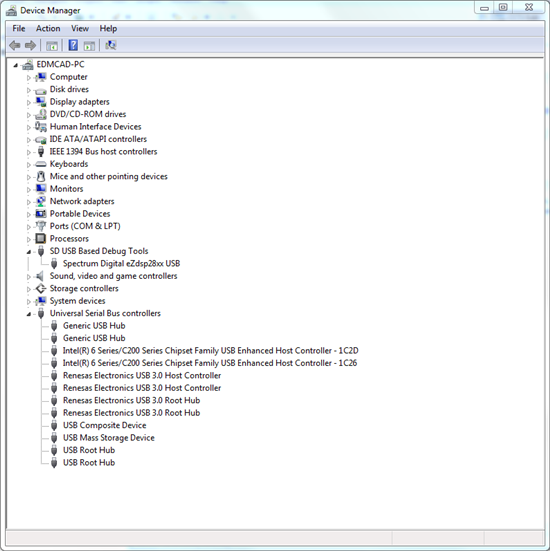Click the Mice and other pointing devices icon
550x551 pixels.
tap(41, 176)
